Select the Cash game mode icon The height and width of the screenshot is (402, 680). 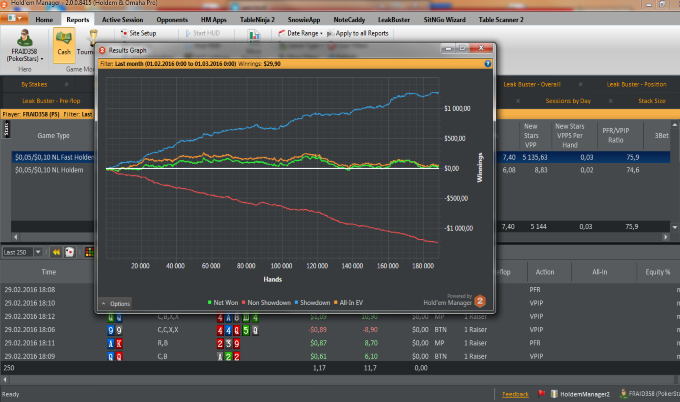point(64,44)
